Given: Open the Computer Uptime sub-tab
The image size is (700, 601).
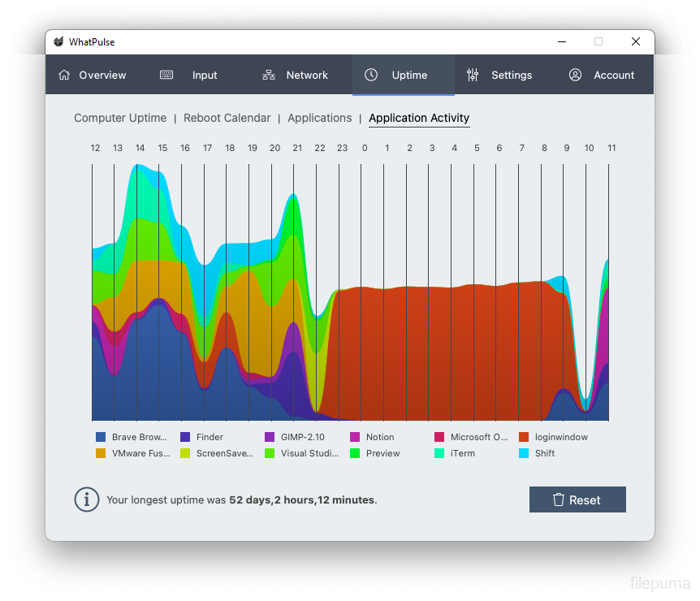Looking at the screenshot, I should point(120,118).
